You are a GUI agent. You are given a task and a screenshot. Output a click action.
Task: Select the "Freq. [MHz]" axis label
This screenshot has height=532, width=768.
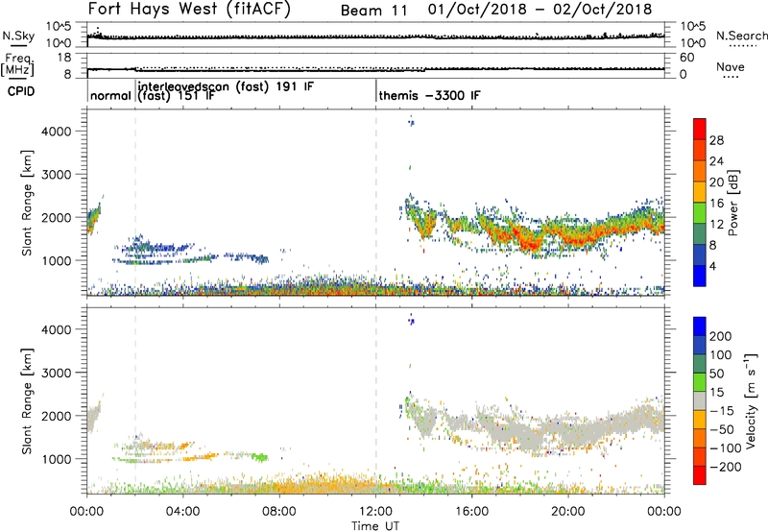[17, 64]
